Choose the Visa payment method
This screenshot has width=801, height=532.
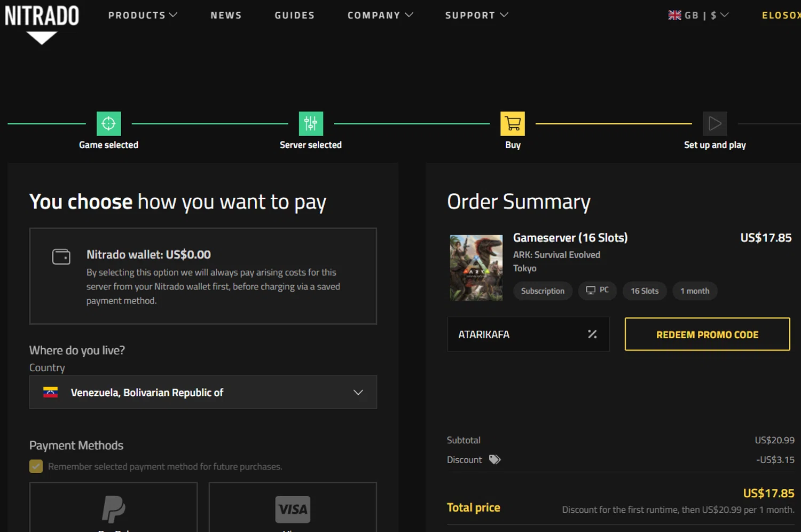293,507
